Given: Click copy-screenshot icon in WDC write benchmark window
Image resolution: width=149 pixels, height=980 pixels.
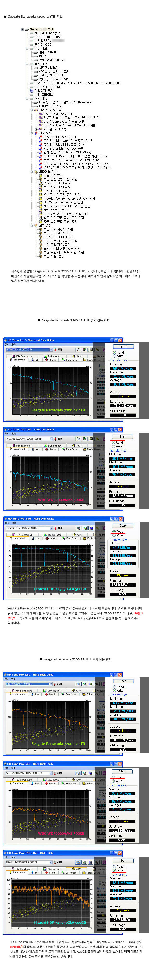Looking at the screenshot, I should 84,773.
